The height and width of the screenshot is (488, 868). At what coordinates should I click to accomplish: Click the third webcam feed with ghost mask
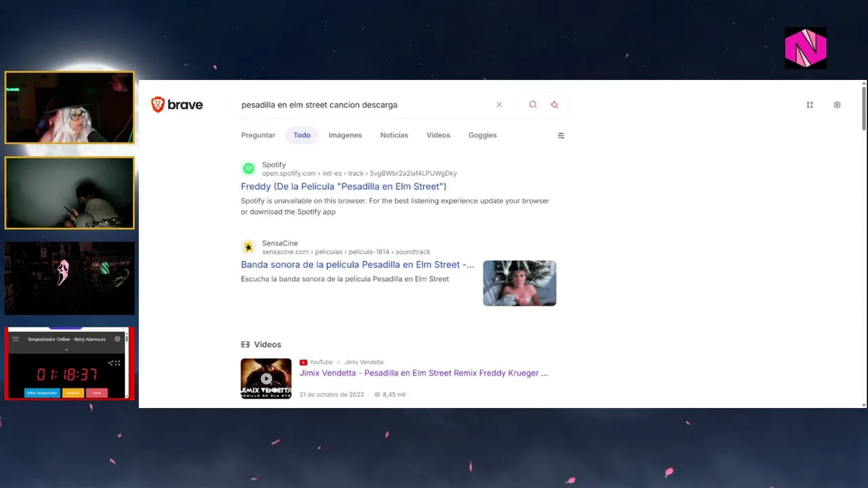[69, 279]
